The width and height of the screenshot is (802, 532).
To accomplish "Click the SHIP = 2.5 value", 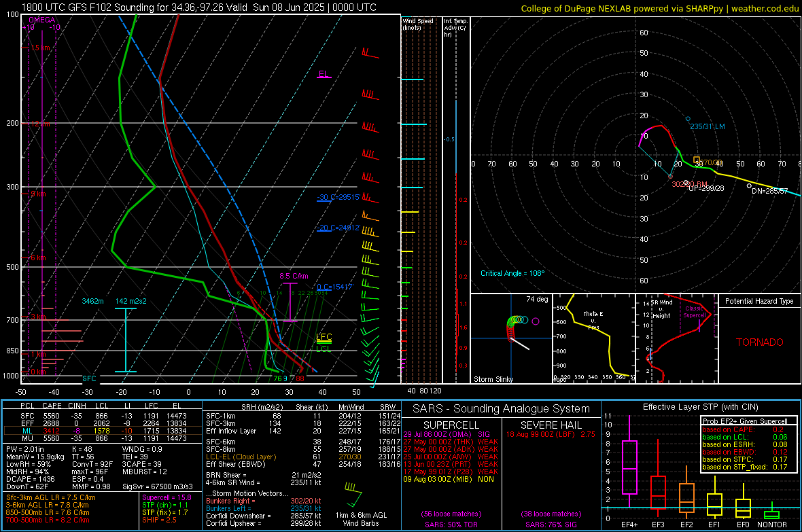I will pos(159,520).
